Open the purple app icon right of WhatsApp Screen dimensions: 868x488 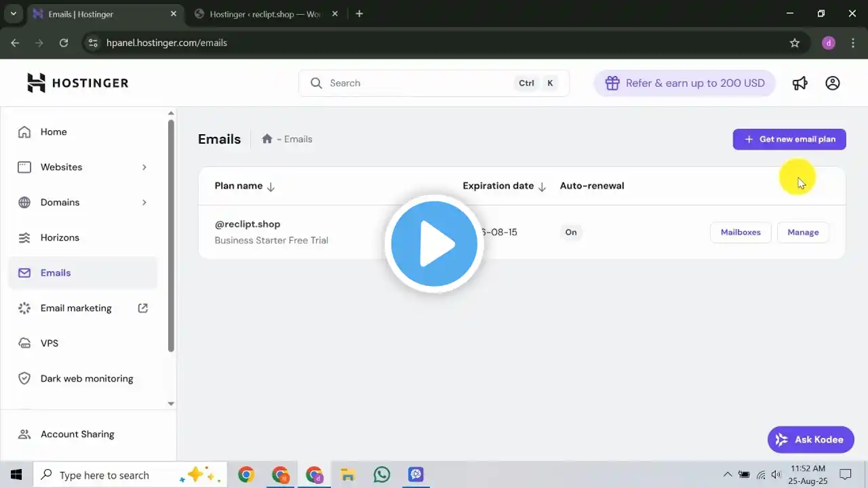416,474
